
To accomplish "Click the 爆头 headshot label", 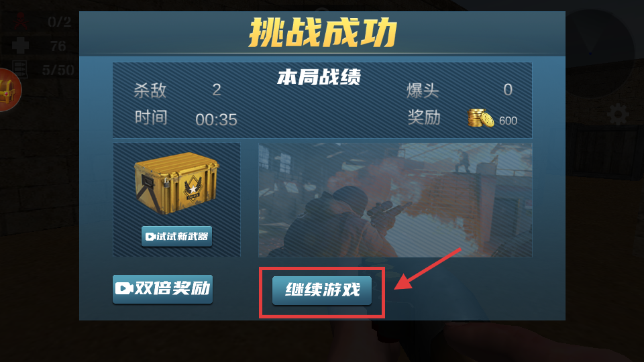I will point(423,90).
